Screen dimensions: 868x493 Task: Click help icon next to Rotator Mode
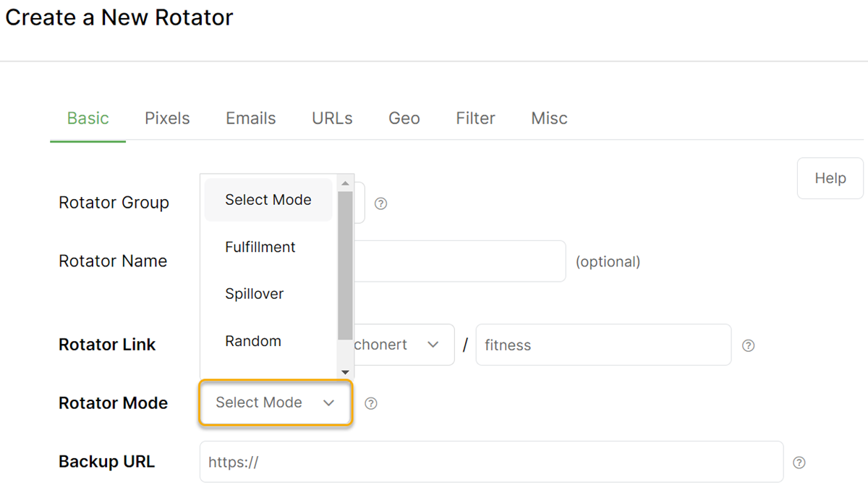tap(371, 403)
